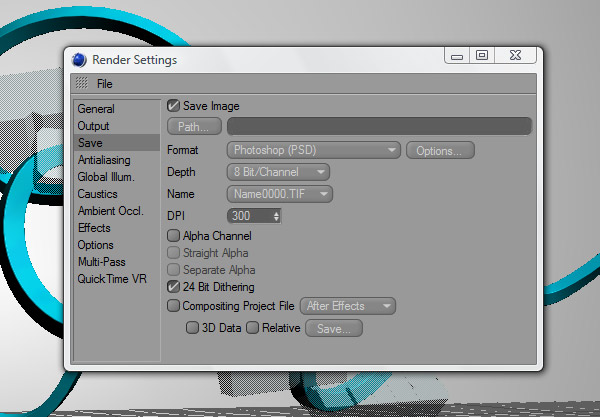
Task: Open the File menu
Action: [x=104, y=84]
